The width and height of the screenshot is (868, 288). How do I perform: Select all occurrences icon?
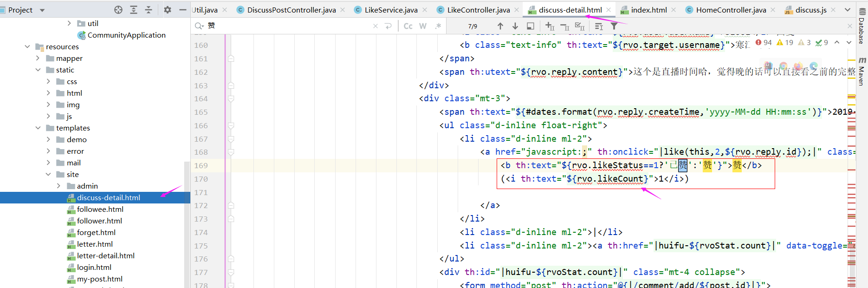point(580,26)
